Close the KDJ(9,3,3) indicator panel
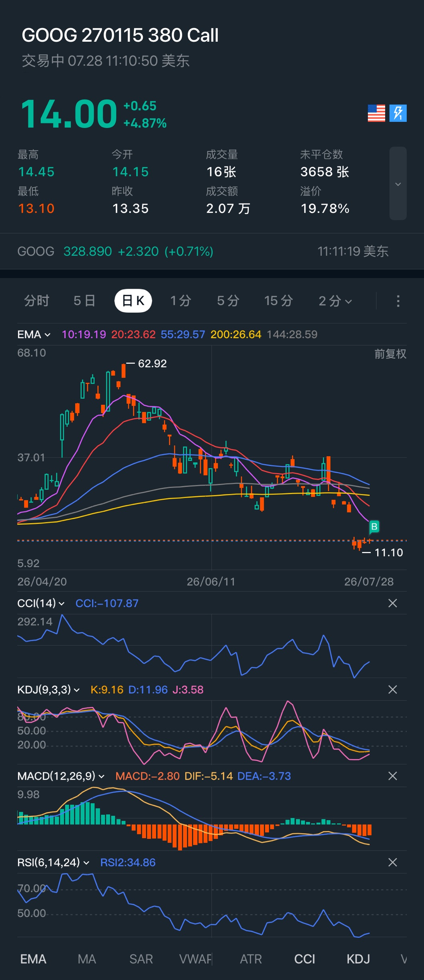 point(393,689)
